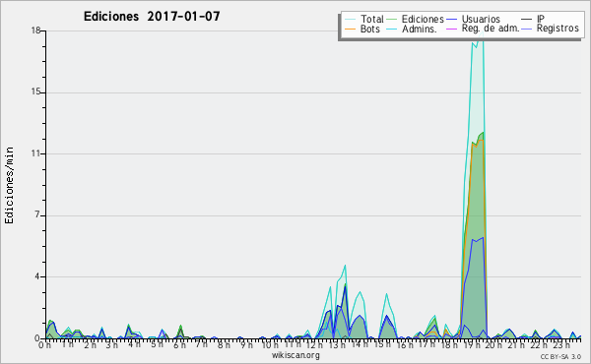Click the black IP legend line swatch
This screenshot has width=591, height=364.
[527, 19]
